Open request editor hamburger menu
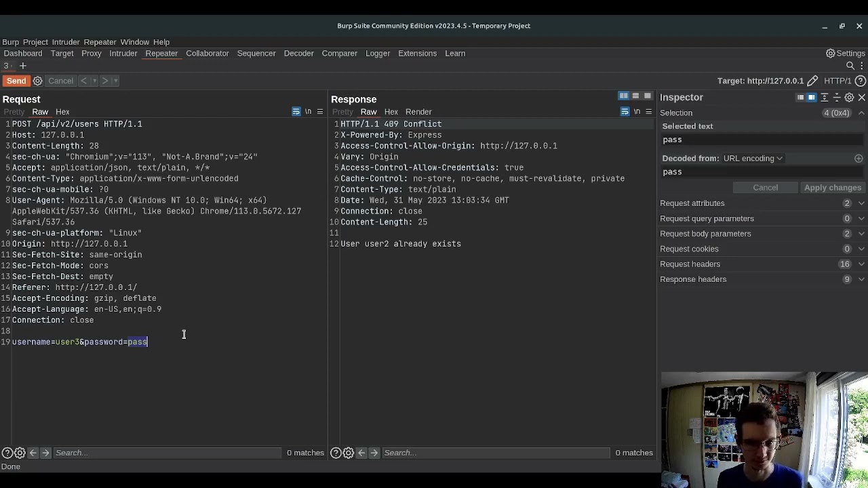The height and width of the screenshot is (488, 868). (320, 112)
